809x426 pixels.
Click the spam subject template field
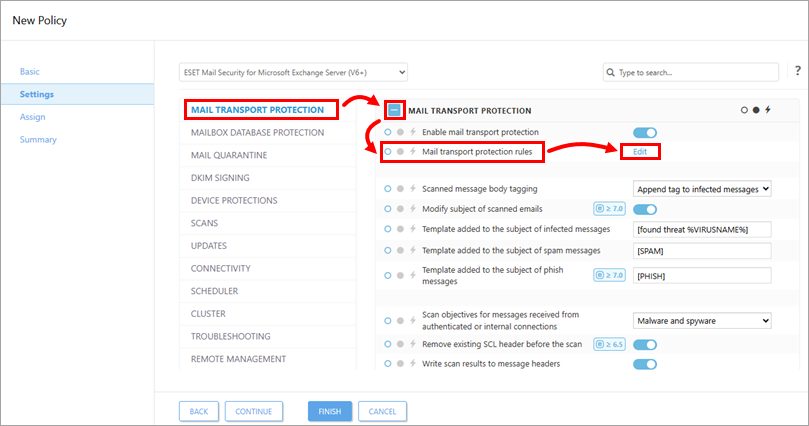click(x=703, y=252)
